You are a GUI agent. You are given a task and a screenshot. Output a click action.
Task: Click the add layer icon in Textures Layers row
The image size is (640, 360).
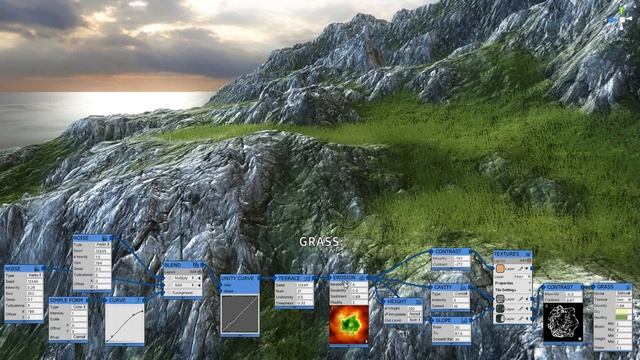pos(529,261)
